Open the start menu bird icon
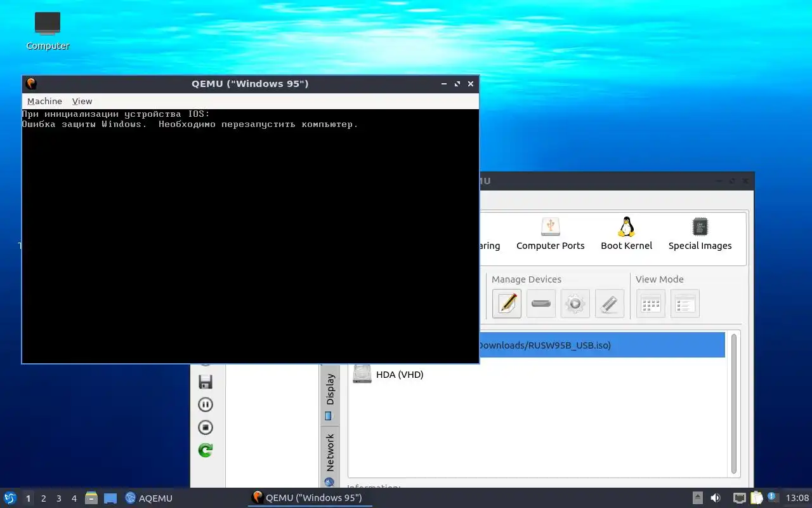The width and height of the screenshot is (812, 508). [x=10, y=498]
